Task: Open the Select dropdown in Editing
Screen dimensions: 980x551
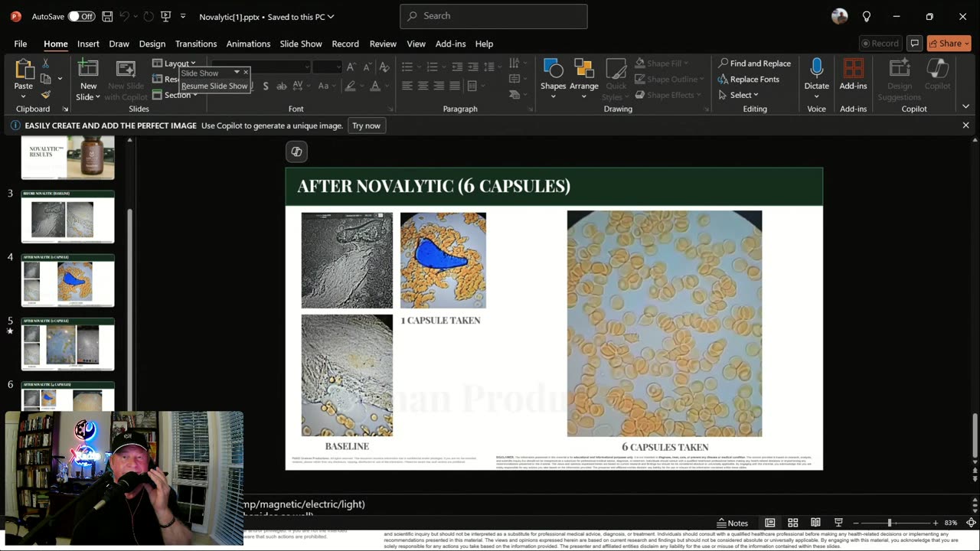Action: (x=738, y=95)
